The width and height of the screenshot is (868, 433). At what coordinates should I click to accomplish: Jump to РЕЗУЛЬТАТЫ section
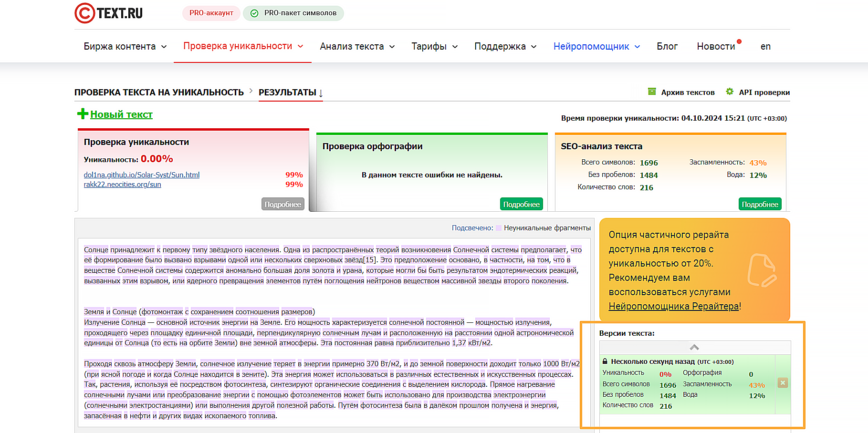click(x=291, y=93)
